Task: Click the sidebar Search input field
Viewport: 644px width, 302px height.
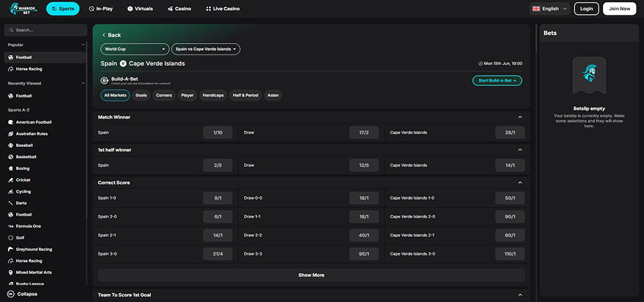Action: click(46, 30)
